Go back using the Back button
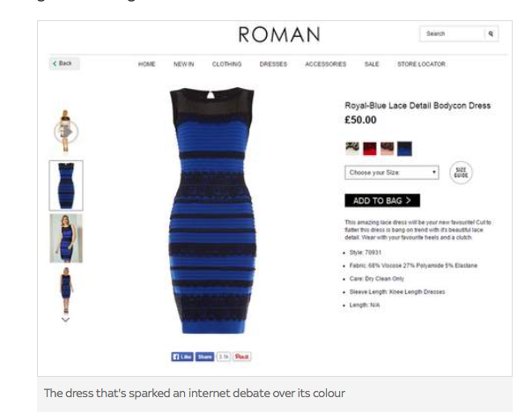This screenshot has width=525, height=420. pyautogui.click(x=64, y=63)
